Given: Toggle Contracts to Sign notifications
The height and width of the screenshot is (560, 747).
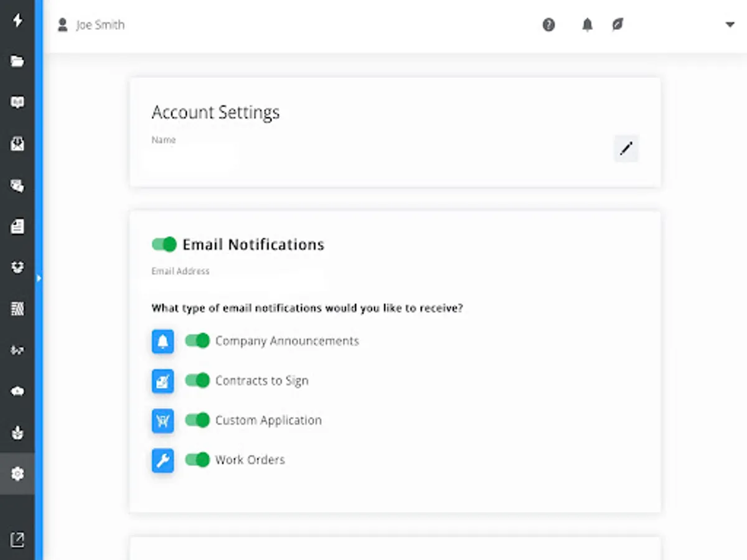Looking at the screenshot, I should (197, 381).
